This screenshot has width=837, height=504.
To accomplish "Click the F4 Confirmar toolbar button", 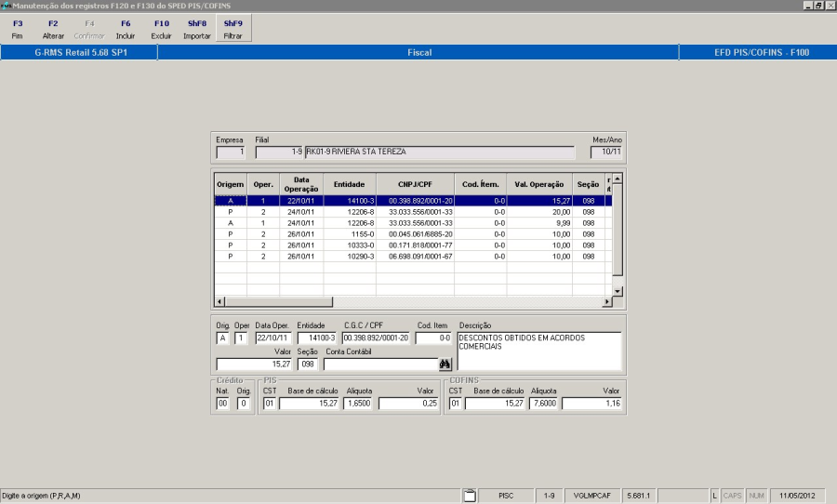I will (89, 30).
